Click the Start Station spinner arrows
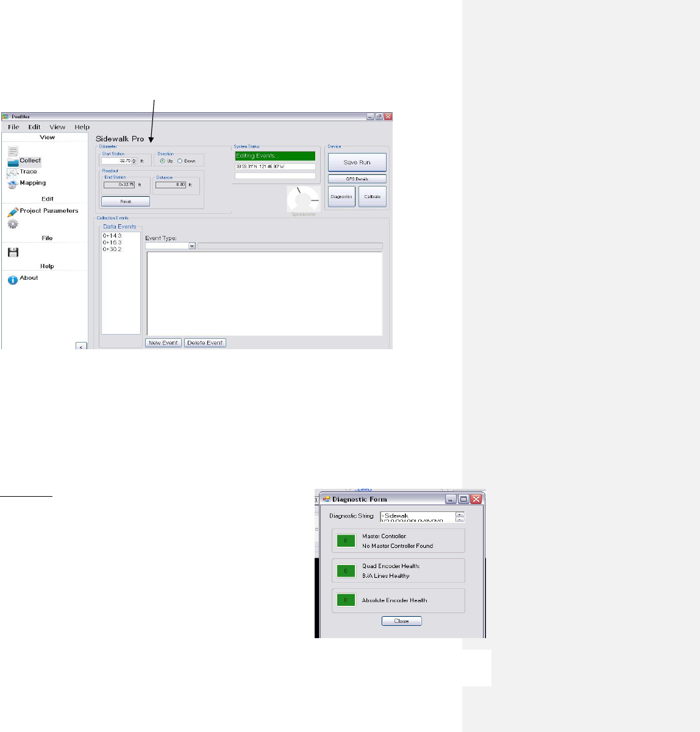This screenshot has width=700, height=732. pos(134,161)
